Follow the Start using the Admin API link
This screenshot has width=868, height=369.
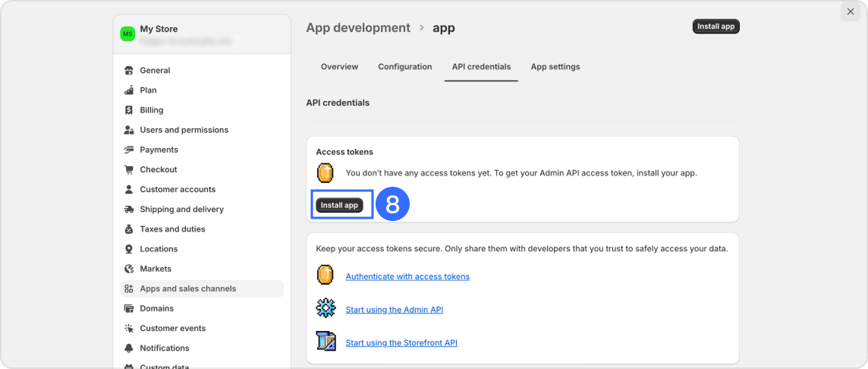(x=394, y=310)
